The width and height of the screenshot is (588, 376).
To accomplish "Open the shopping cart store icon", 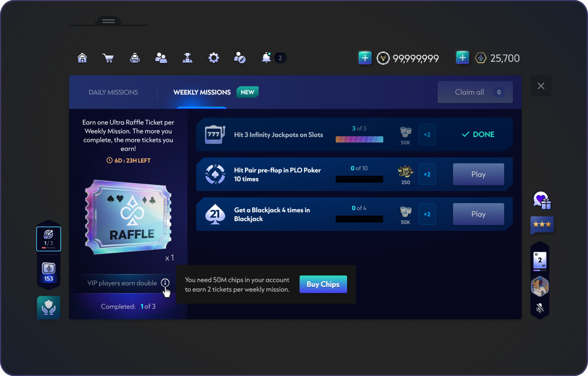I will pos(108,58).
